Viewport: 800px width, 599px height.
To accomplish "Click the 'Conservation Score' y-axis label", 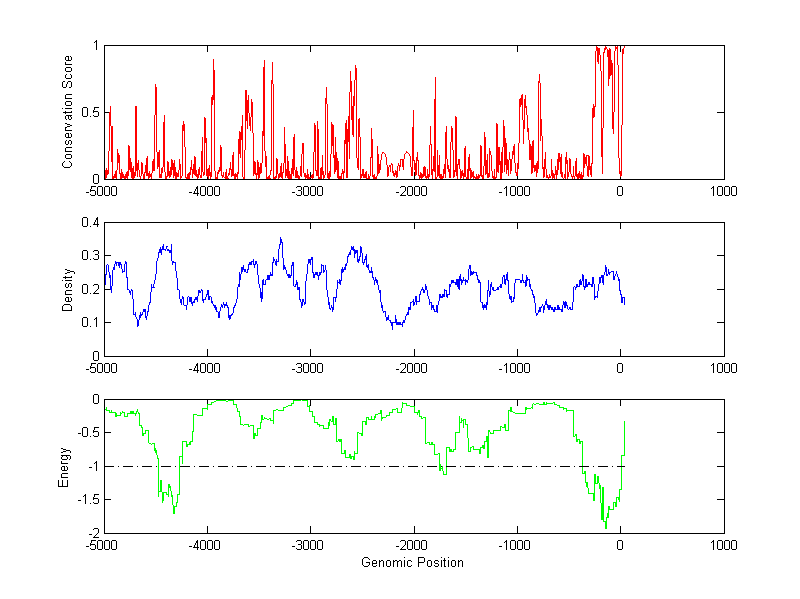I will click(x=67, y=112).
